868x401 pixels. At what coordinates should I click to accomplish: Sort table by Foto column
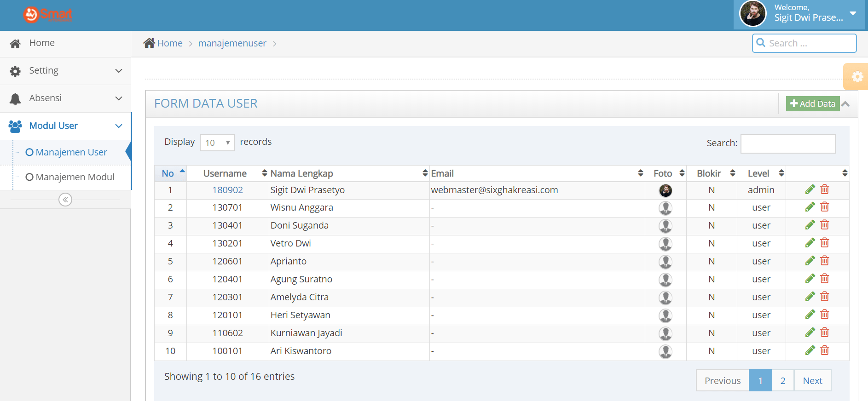[665, 173]
